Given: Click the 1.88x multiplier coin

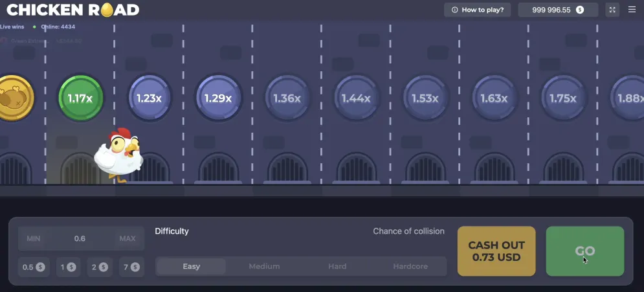Looking at the screenshot, I should 628,98.
